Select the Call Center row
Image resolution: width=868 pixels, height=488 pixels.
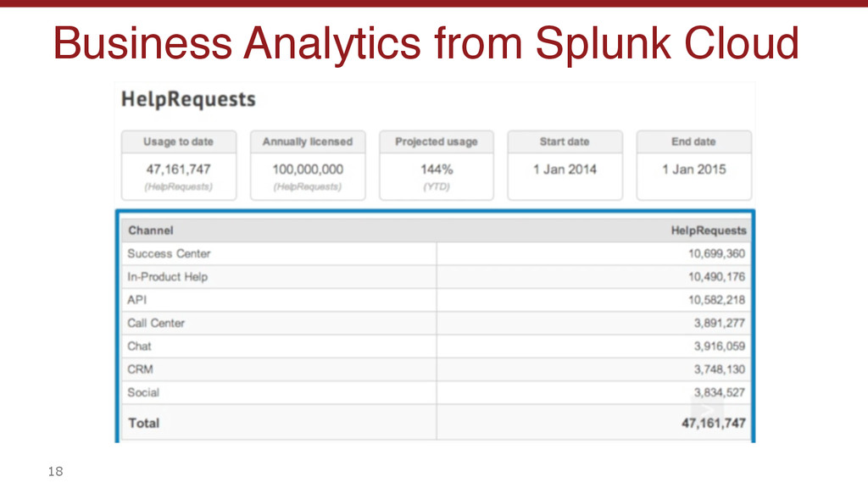click(x=436, y=323)
